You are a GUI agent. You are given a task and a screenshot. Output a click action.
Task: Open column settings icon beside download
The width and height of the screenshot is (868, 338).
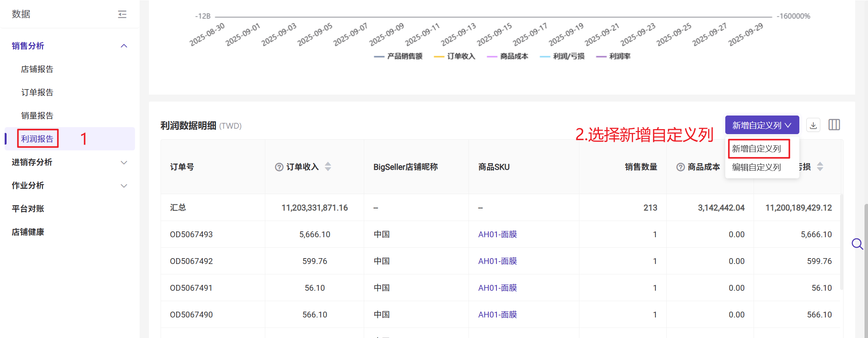[834, 125]
